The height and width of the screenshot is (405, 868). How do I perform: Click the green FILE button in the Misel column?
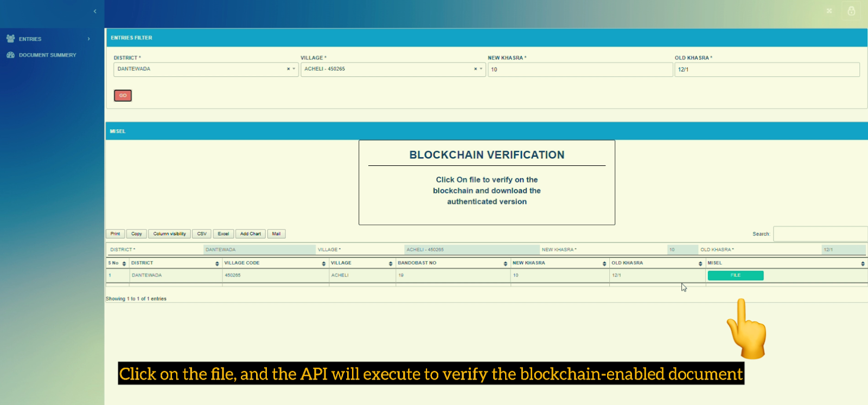pyautogui.click(x=735, y=275)
